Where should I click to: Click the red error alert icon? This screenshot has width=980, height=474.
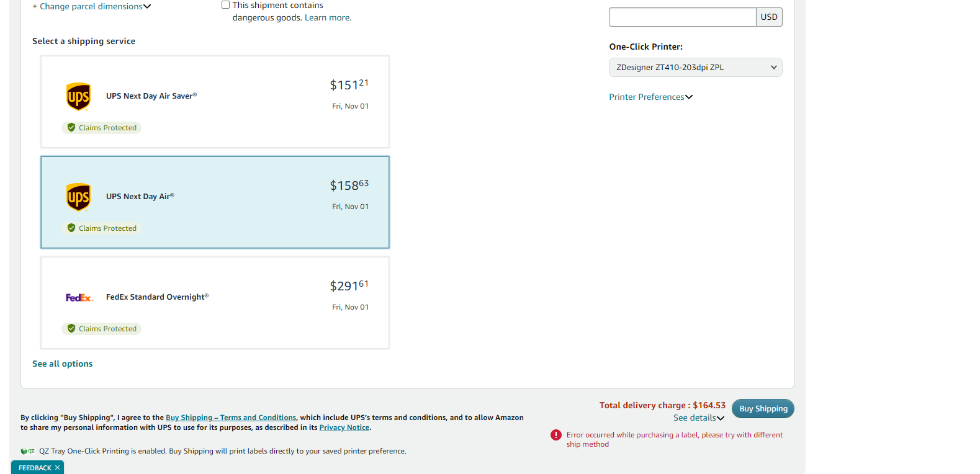[x=556, y=435]
